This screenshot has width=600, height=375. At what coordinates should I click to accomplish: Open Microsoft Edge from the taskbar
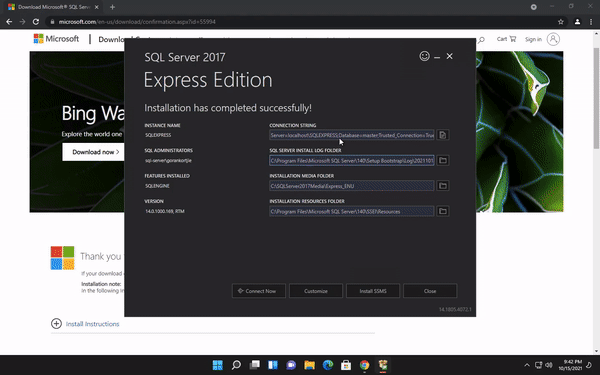coord(328,365)
